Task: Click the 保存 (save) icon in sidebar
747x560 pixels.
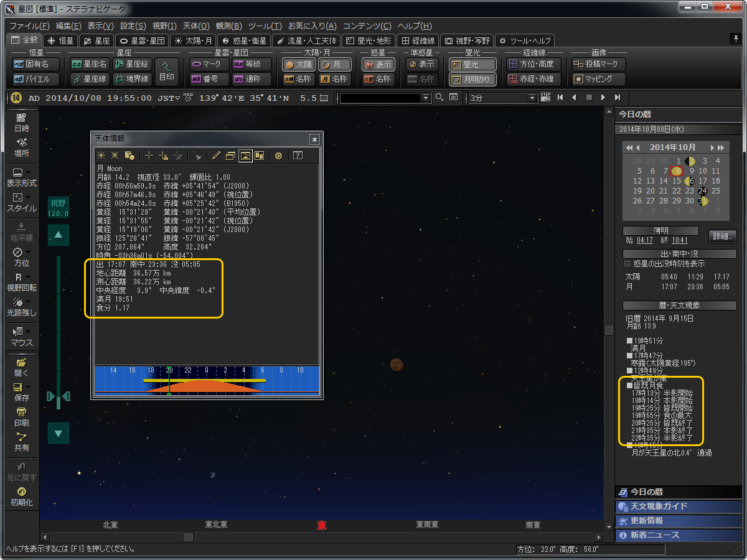Action: (x=21, y=391)
